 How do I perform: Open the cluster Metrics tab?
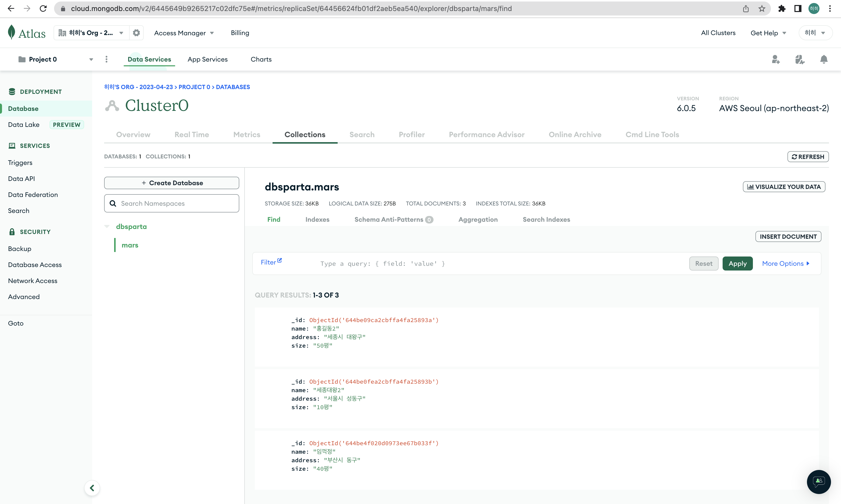point(247,134)
